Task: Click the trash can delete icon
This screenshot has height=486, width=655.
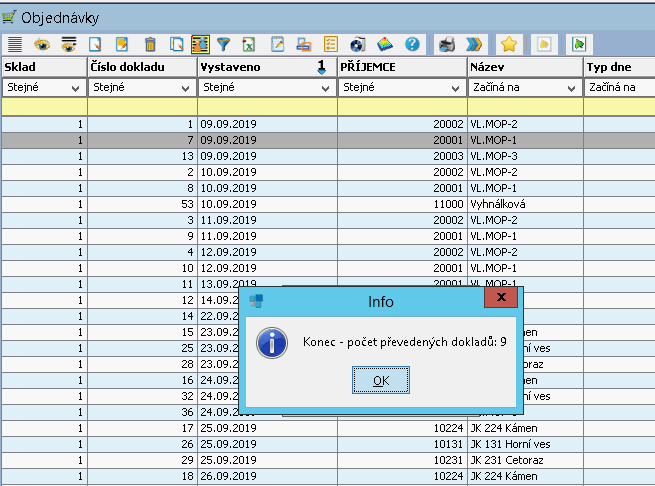Action: [149, 44]
